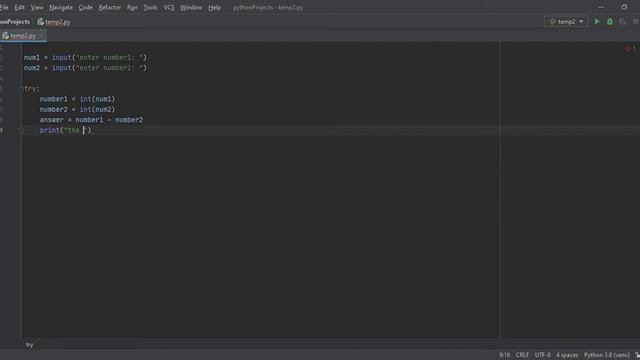Click the 'number1 = int(num1)' line
640x360 pixels.
[x=77, y=99]
